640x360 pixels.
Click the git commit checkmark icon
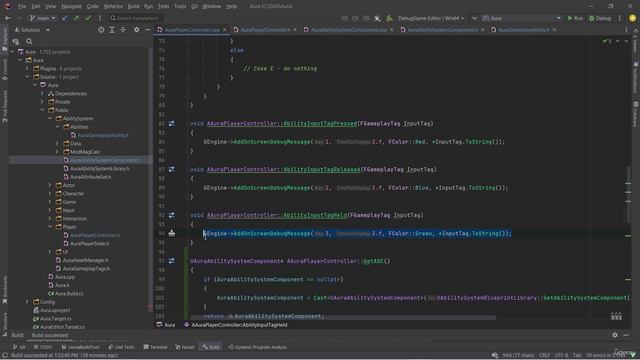(88, 18)
